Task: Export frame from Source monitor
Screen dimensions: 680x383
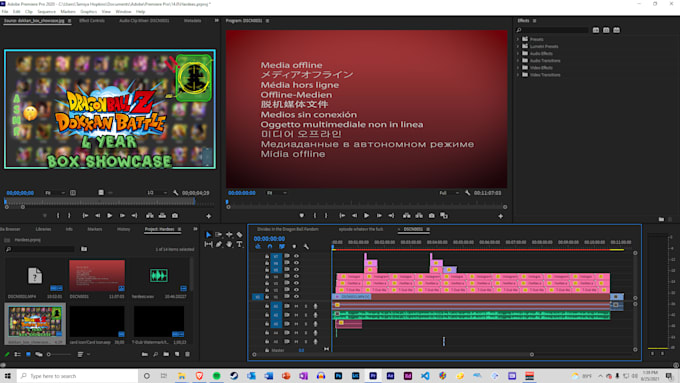Action: pos(175,216)
